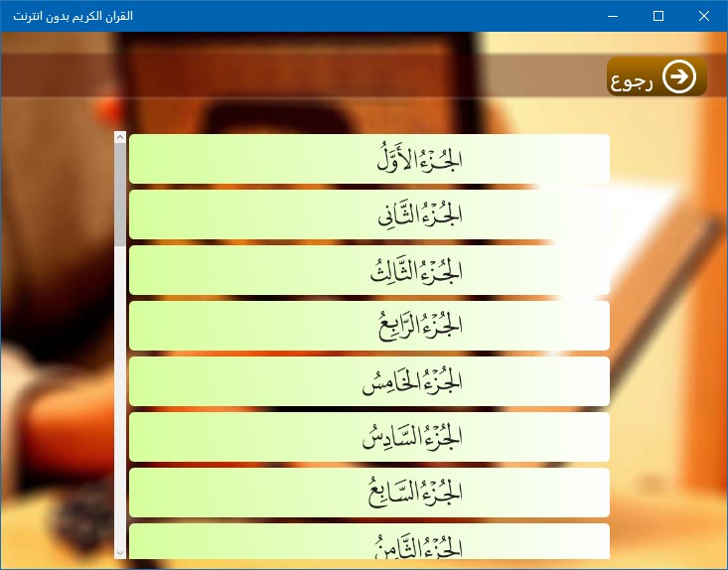Open الجزء الرابع (Juz 4)

[x=369, y=326]
